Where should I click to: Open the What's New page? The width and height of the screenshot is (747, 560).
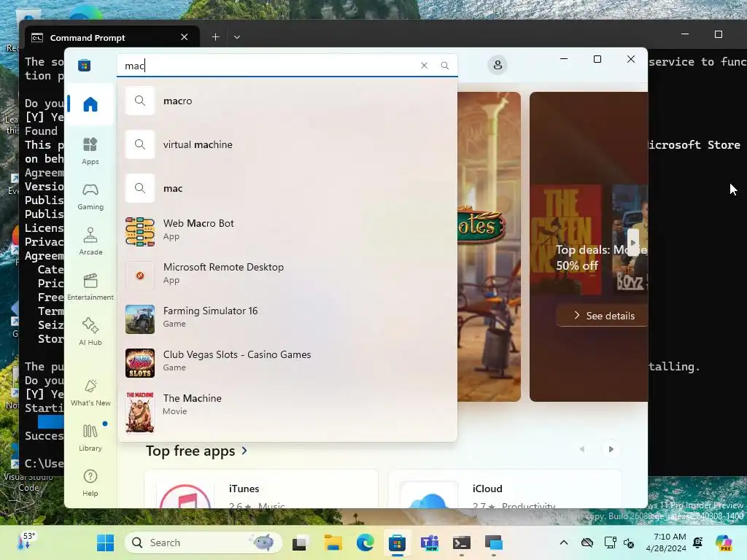pyautogui.click(x=90, y=392)
